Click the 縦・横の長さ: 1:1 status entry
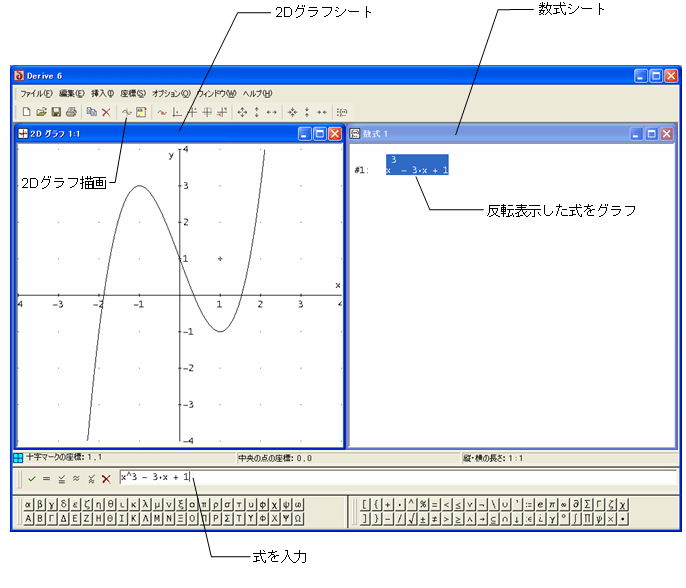Screen dimensions: 686x588 [493, 458]
